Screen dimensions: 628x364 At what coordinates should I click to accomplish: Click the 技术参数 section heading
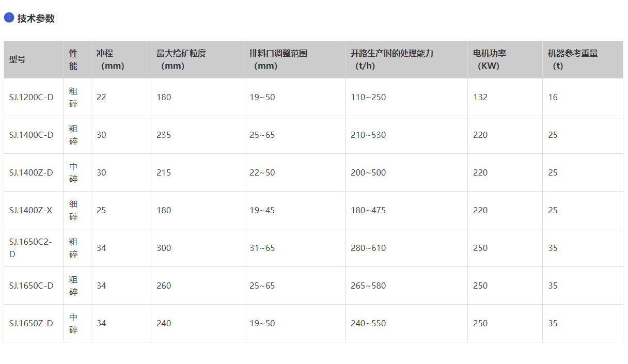click(x=36, y=19)
